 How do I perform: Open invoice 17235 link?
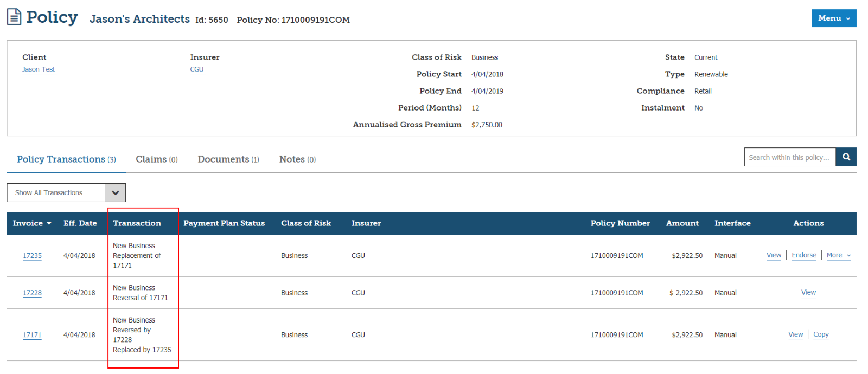[32, 256]
